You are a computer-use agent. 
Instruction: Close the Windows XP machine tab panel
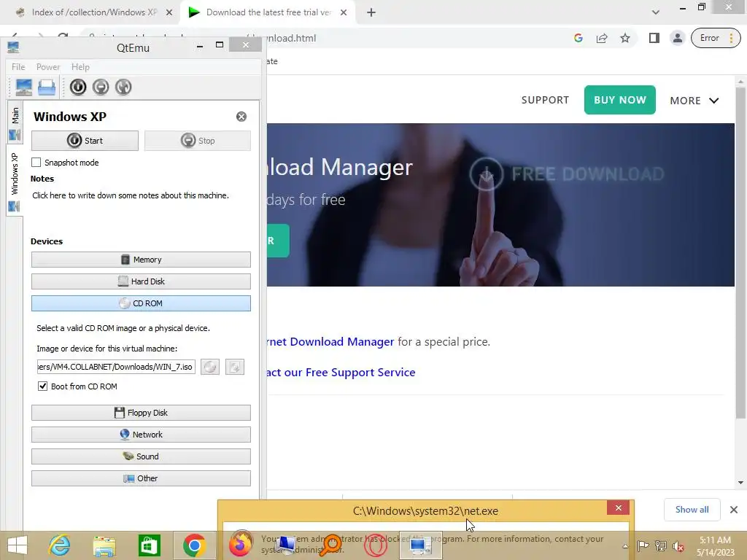[241, 117]
